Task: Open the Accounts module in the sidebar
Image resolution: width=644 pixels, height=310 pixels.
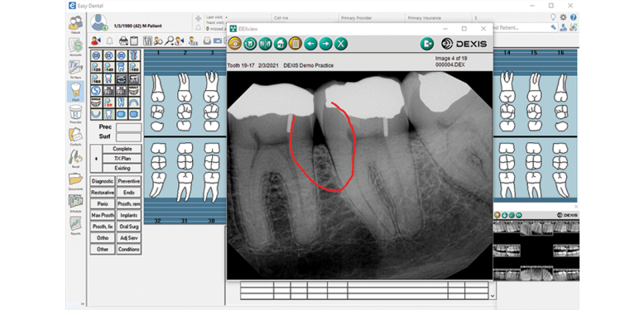Action: click(75, 47)
